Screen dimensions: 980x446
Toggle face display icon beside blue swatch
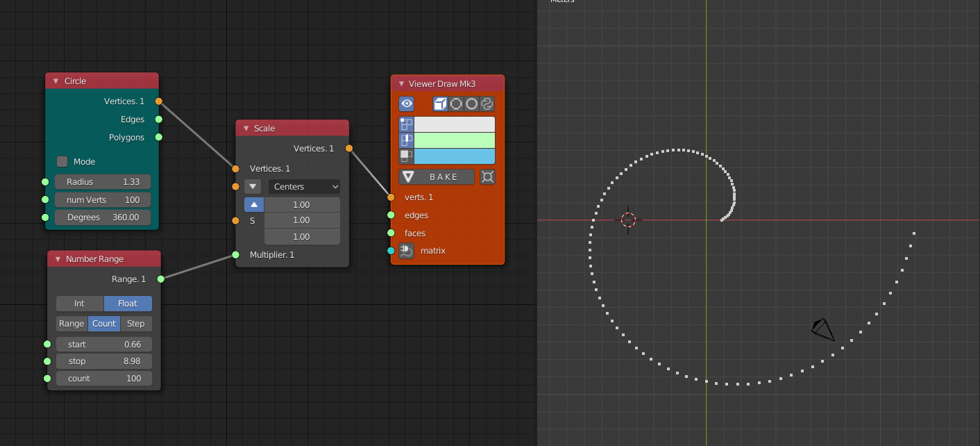[x=406, y=156]
